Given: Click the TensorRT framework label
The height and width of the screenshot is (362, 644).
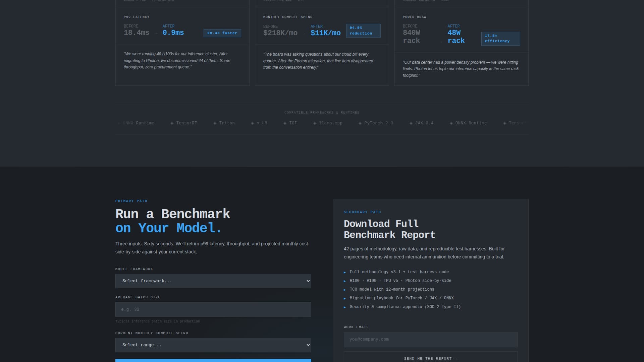Looking at the screenshot, I should tap(186, 123).
